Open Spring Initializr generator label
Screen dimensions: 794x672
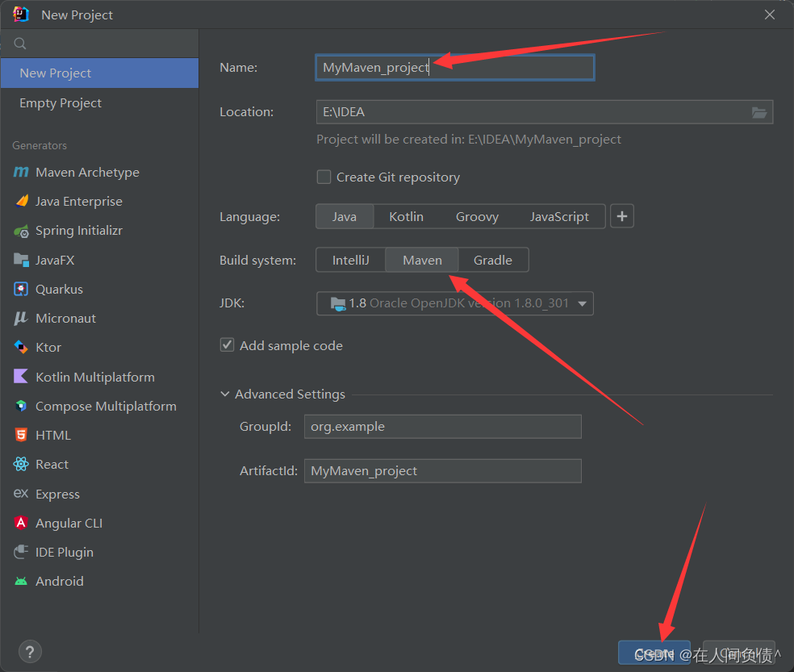pos(79,231)
